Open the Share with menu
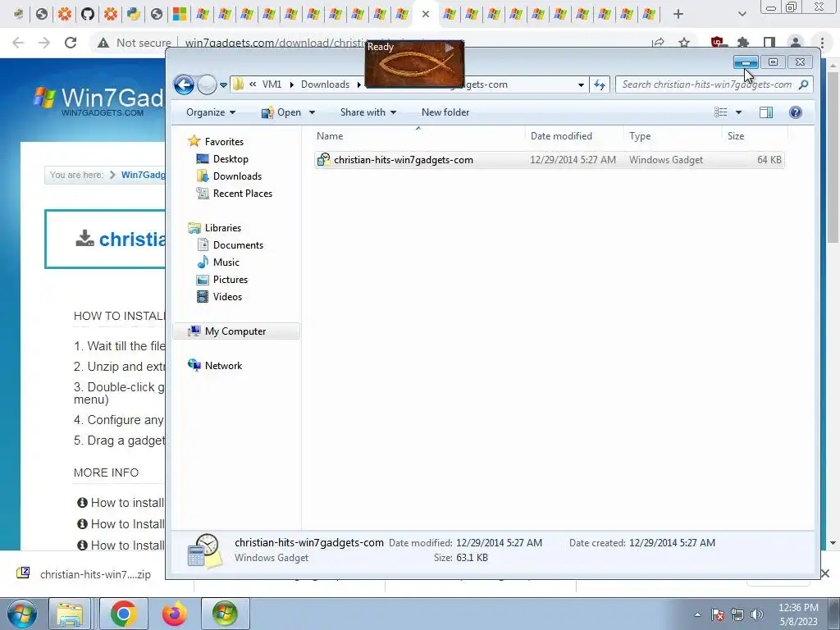Viewport: 840px width, 630px height. pyautogui.click(x=368, y=112)
